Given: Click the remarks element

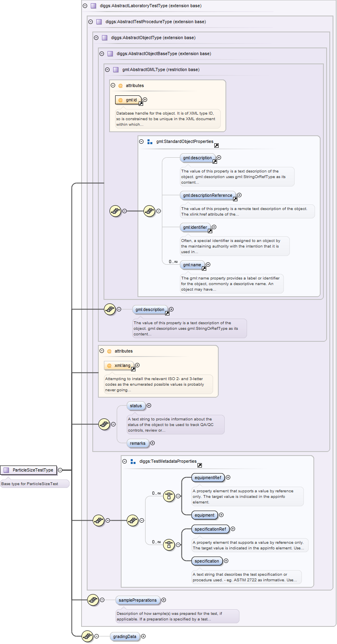Looking at the screenshot, I should point(138,444).
